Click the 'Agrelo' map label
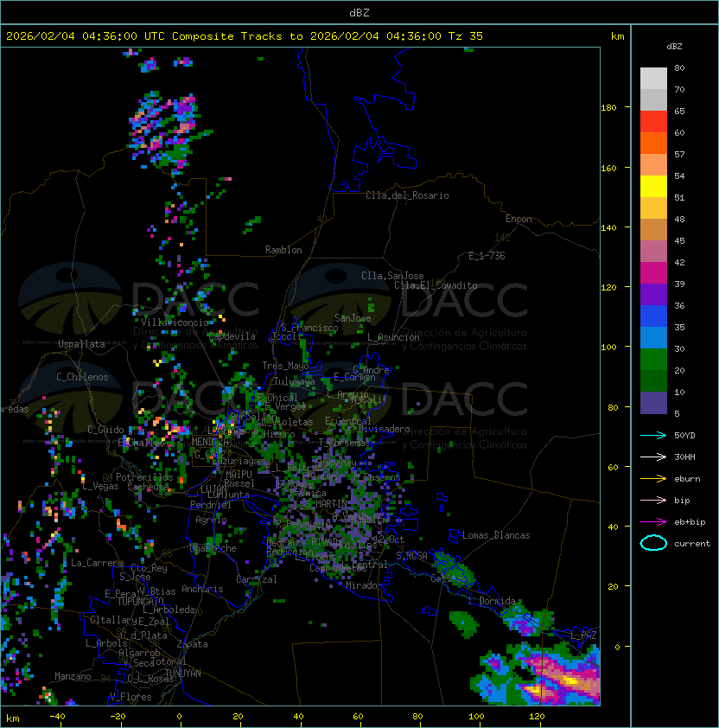Image resolution: width=719 pixels, height=728 pixels. pyautogui.click(x=211, y=520)
